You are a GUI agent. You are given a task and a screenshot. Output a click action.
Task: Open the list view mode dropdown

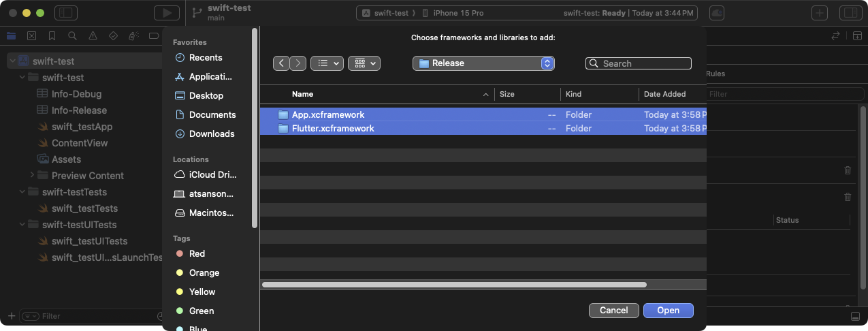[327, 63]
